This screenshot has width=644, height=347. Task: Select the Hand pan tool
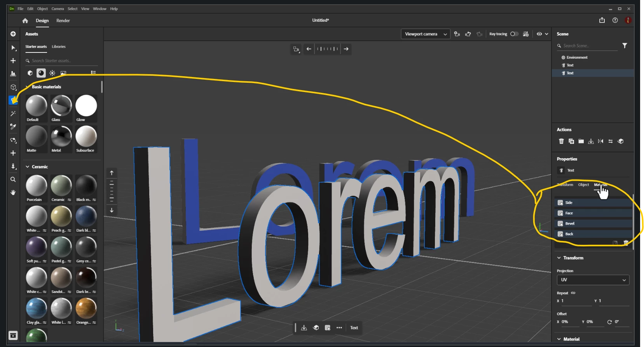pyautogui.click(x=13, y=192)
